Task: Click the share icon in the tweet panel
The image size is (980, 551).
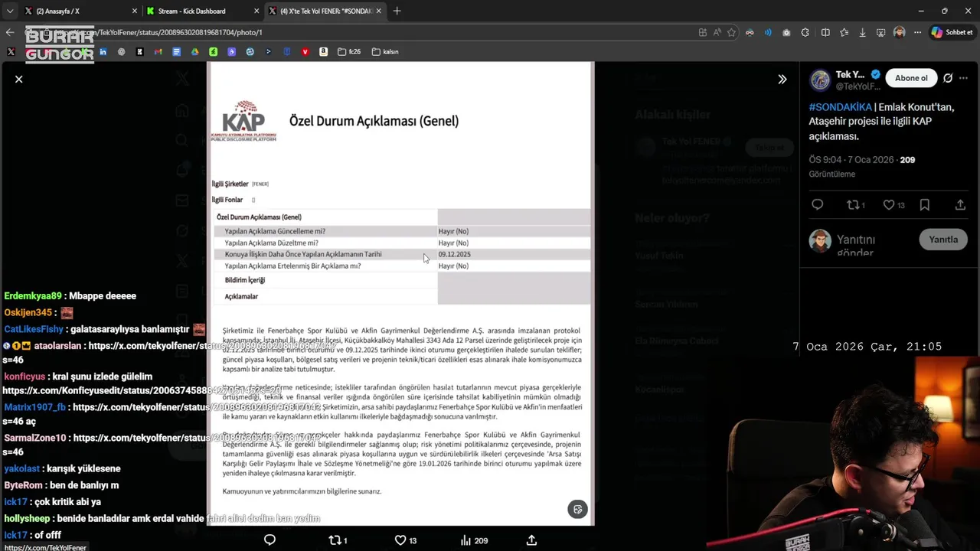Action: coord(960,205)
